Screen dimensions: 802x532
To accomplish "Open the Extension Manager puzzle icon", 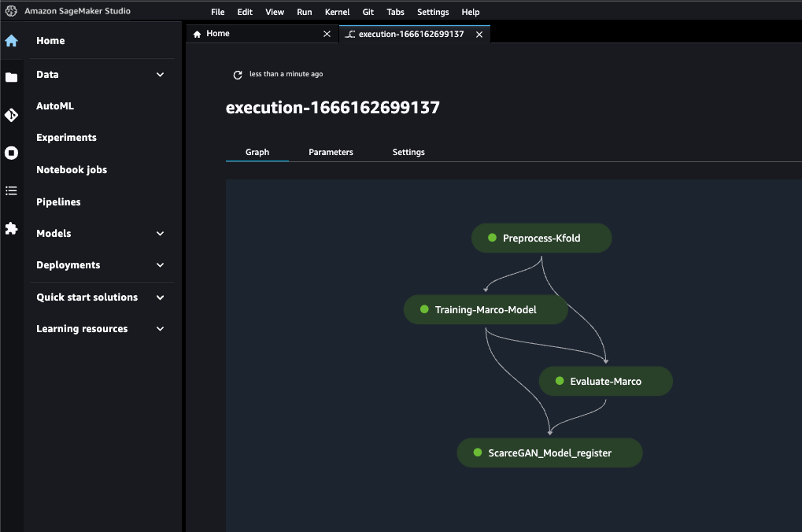I will point(12,228).
